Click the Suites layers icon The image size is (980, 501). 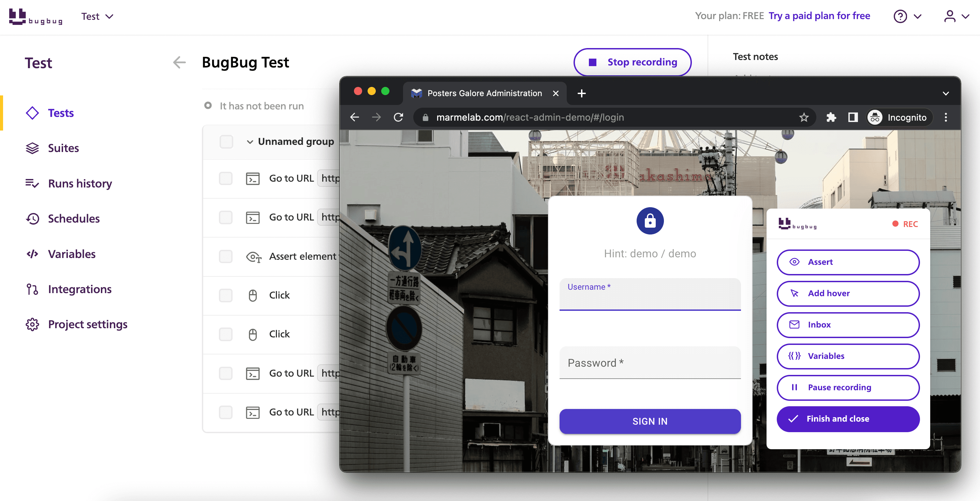[x=32, y=148]
